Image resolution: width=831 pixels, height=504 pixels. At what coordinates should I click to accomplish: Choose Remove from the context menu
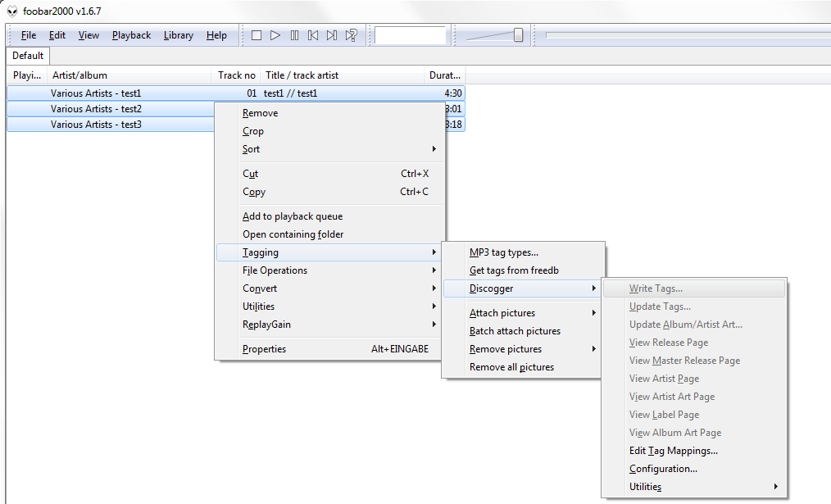tap(329, 113)
